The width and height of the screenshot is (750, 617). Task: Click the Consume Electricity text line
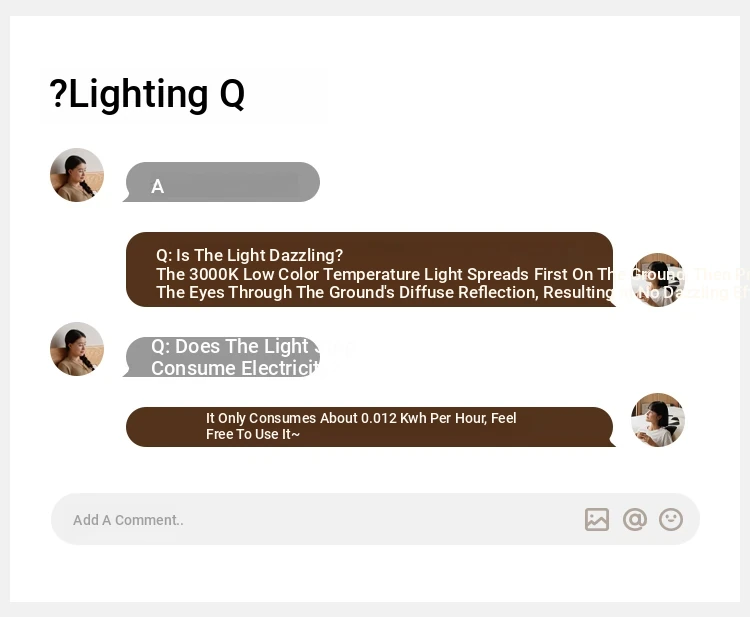[235, 368]
